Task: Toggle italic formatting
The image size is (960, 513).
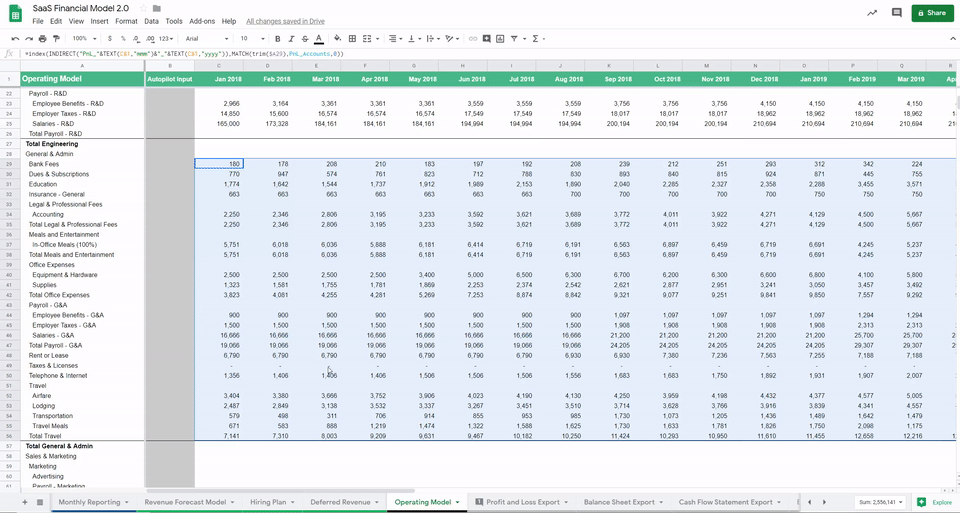Action: tap(291, 39)
